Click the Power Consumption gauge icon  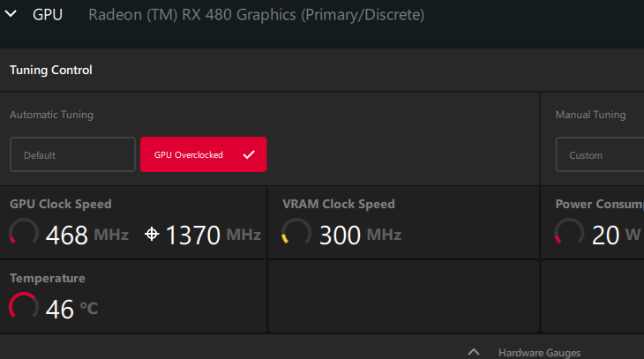coord(569,233)
